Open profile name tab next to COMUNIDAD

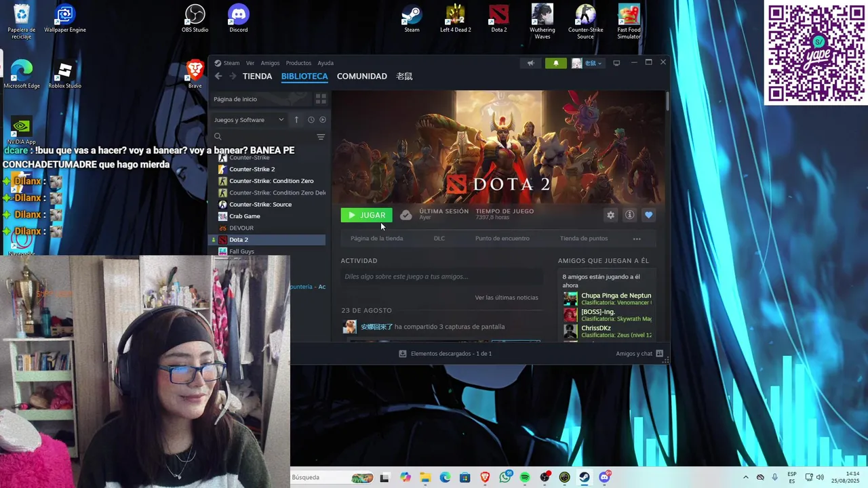[x=404, y=77]
